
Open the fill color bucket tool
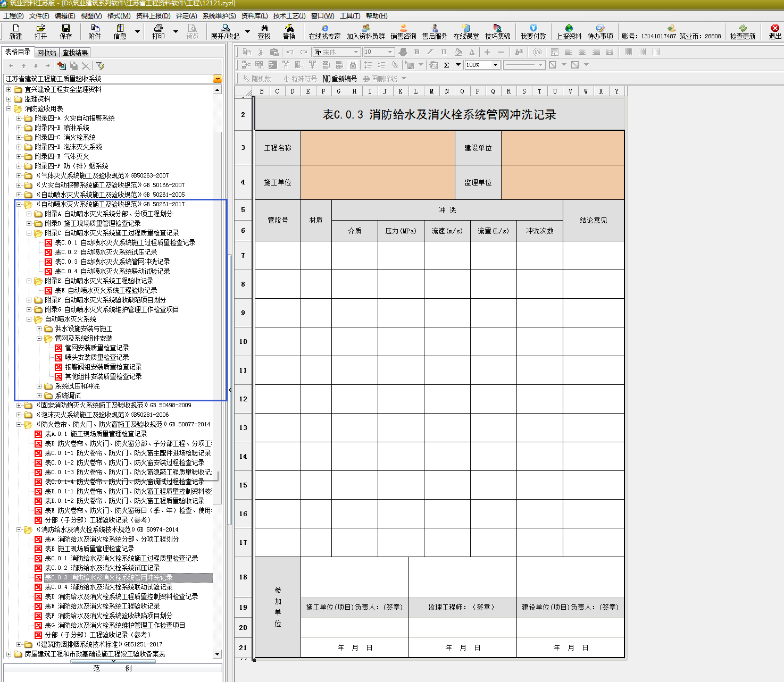(458, 52)
